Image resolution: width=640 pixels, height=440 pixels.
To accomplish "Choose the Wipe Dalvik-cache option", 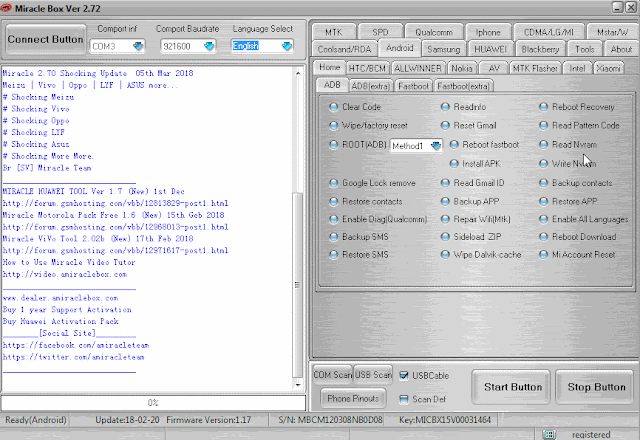I will coord(445,255).
